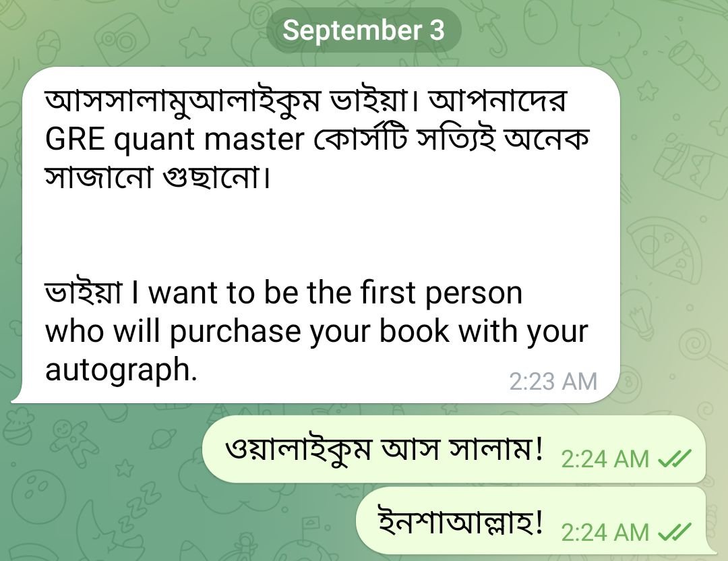728x561 pixels.
Task: Click the 2:23 AM timestamp
Action: [x=553, y=382]
